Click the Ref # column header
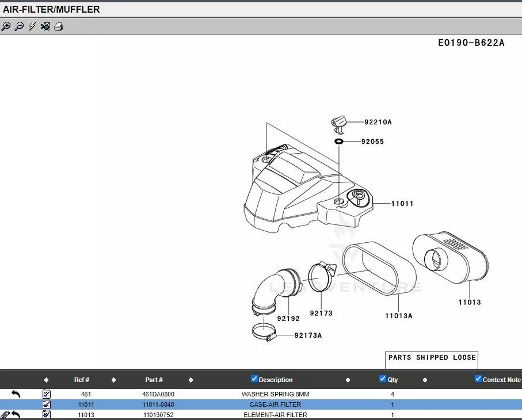 coord(82,380)
